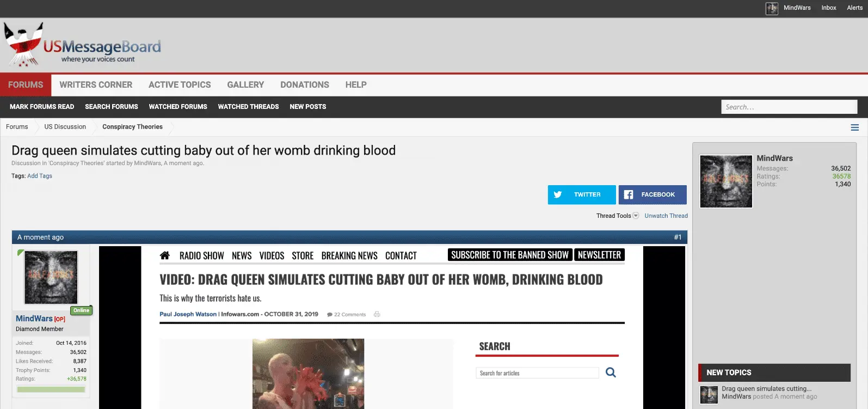Image resolution: width=868 pixels, height=409 pixels.
Task: Click the Facebook share icon
Action: coord(629,194)
